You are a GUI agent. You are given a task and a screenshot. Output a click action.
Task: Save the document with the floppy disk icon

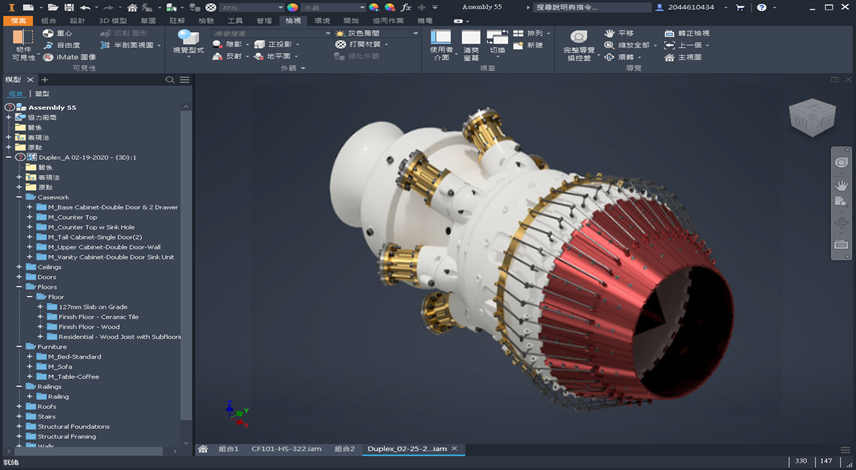pos(69,7)
